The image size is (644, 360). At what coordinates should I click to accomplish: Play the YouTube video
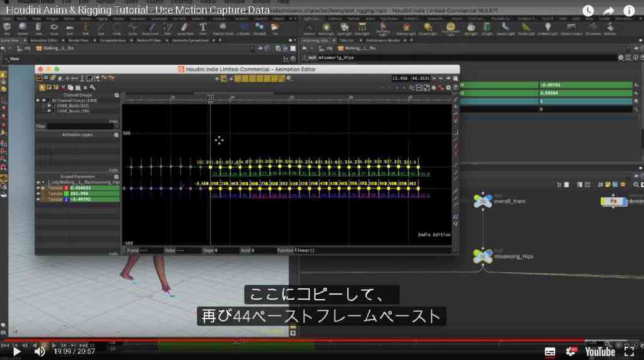[x=17, y=351]
